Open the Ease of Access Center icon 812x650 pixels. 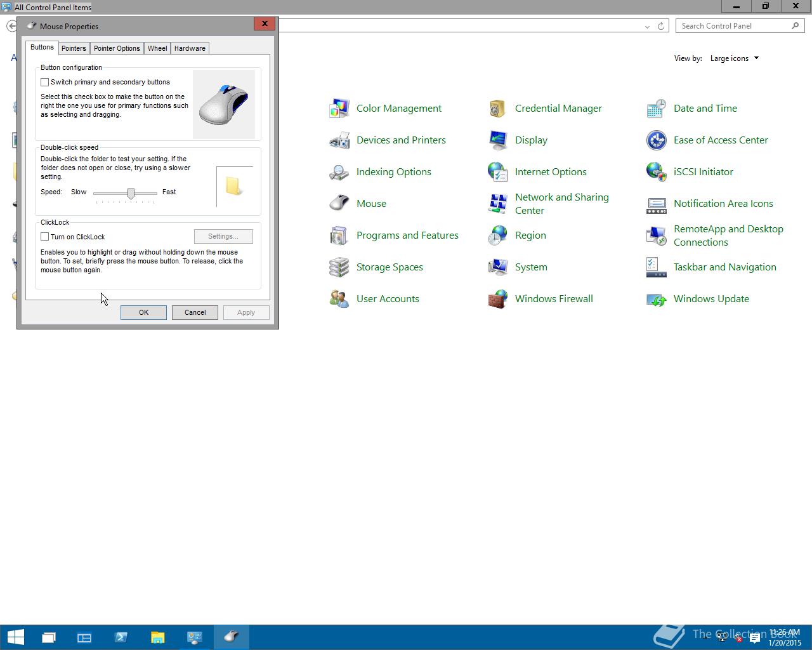tap(657, 140)
